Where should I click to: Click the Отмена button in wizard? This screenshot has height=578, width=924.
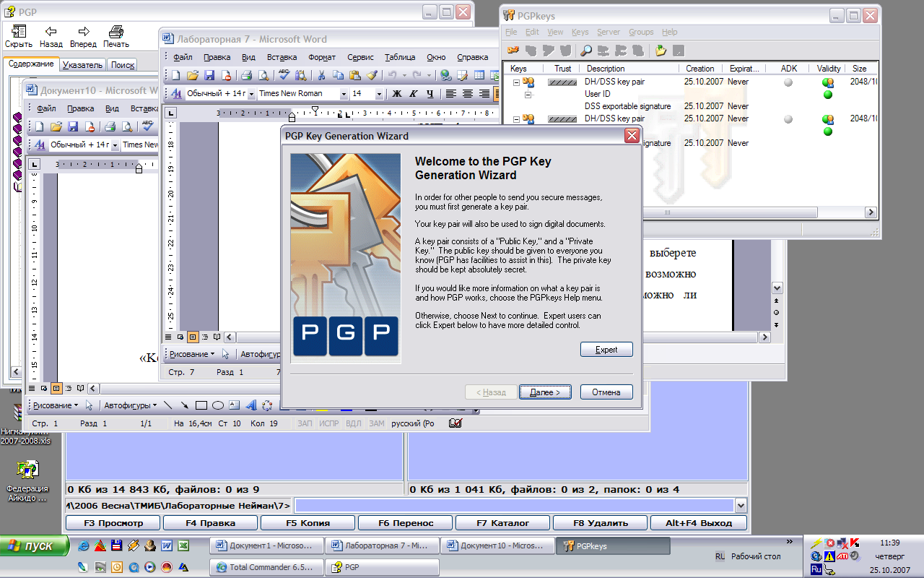pyautogui.click(x=606, y=392)
